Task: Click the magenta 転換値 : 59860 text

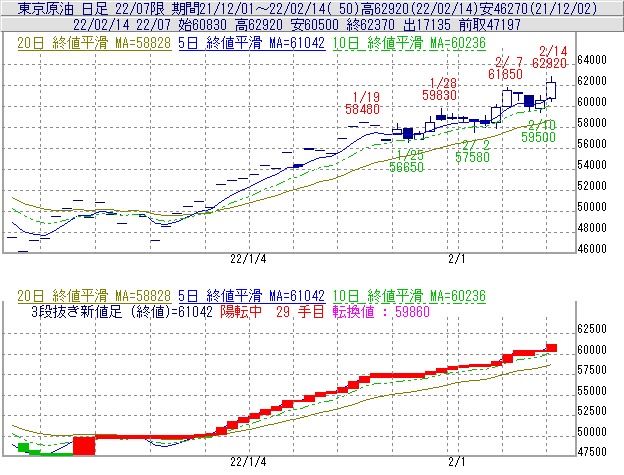Action: (x=382, y=311)
